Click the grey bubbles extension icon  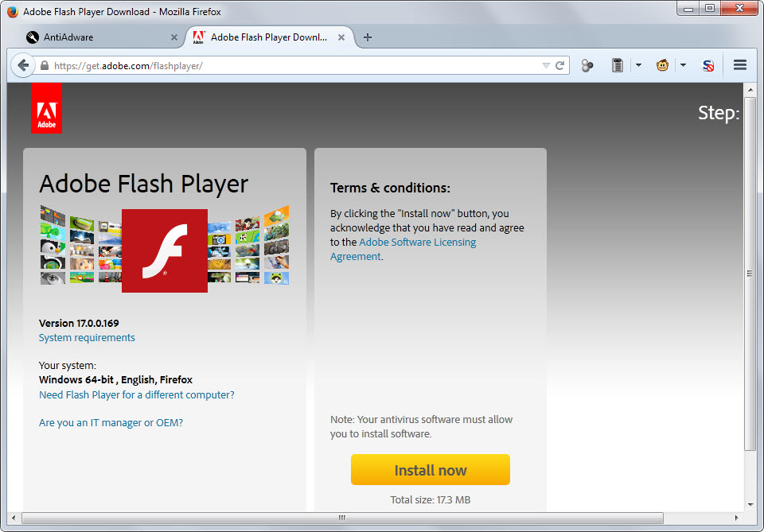[x=587, y=65]
